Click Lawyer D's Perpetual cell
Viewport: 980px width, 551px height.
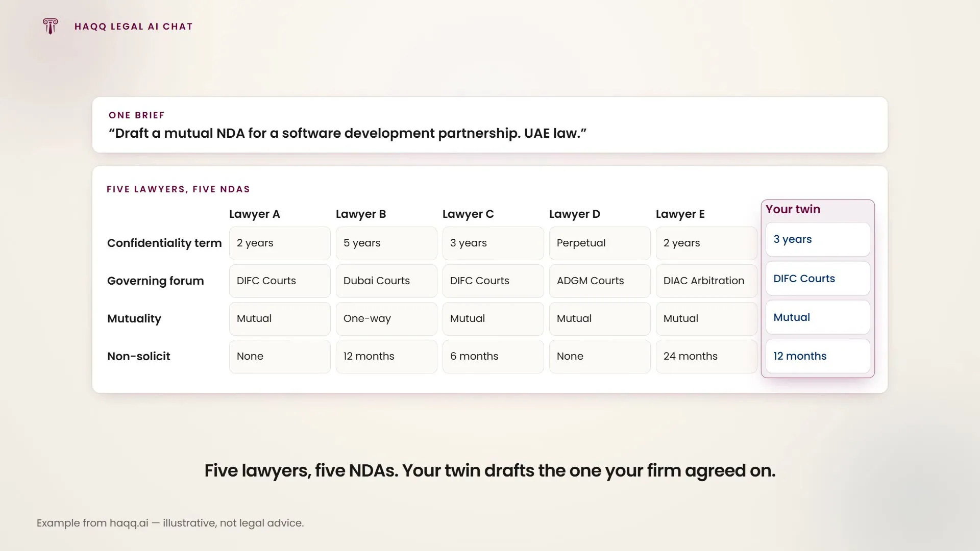coord(600,243)
